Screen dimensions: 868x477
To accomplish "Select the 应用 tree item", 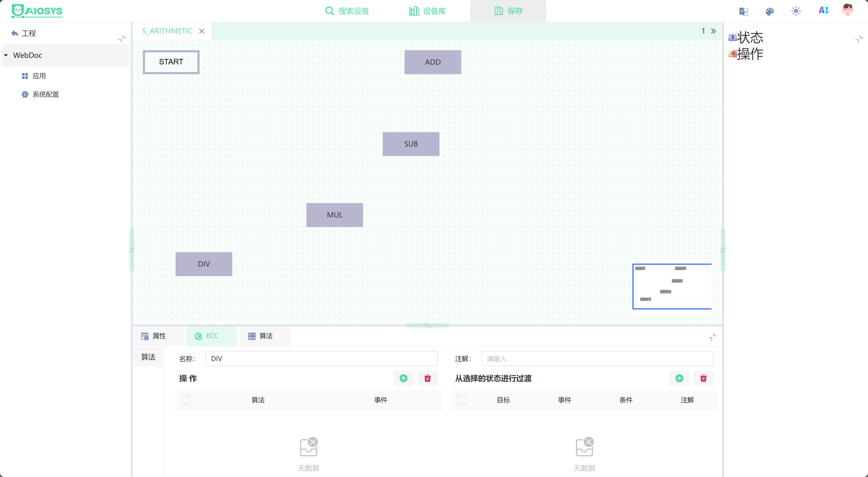I will 39,76.
